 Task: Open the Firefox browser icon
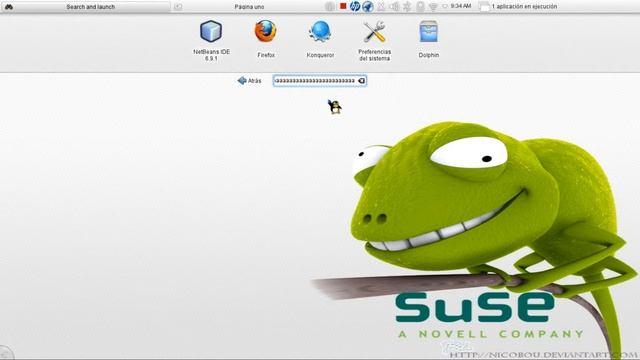tap(266, 31)
